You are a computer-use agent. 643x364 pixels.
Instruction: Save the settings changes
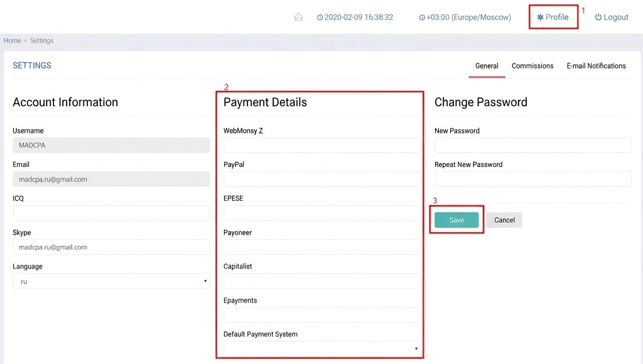(x=457, y=220)
